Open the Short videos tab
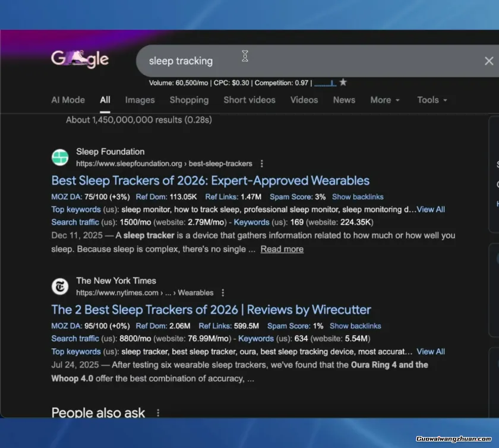499x448 pixels. click(249, 100)
